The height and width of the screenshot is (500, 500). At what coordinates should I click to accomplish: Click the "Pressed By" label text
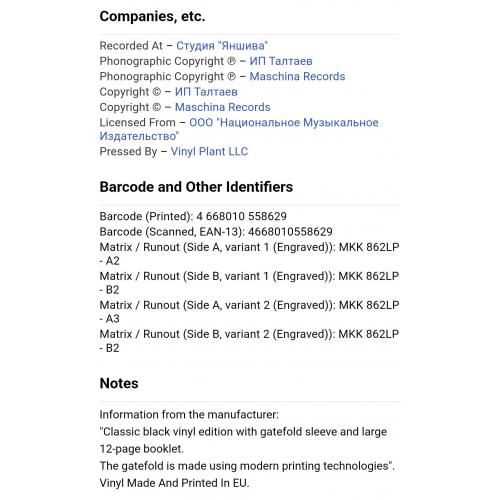(128, 151)
